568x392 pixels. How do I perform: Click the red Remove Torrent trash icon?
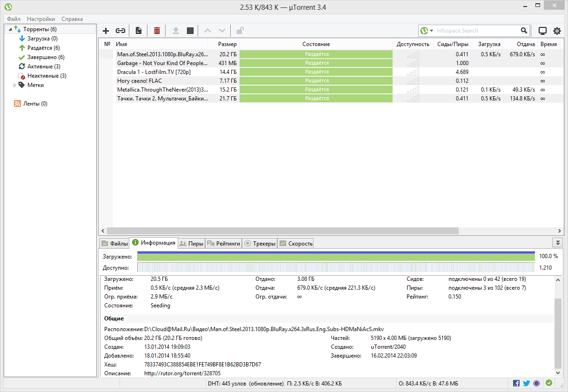(157, 31)
